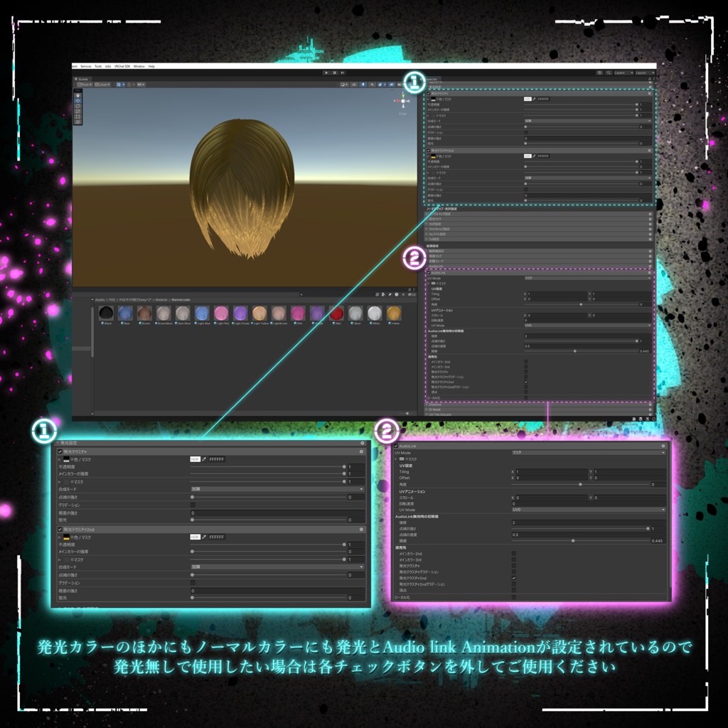Uncheck the enlarged 発光テクスチャ2nd header checkbox
This screenshot has height=728, width=728.
(x=60, y=529)
